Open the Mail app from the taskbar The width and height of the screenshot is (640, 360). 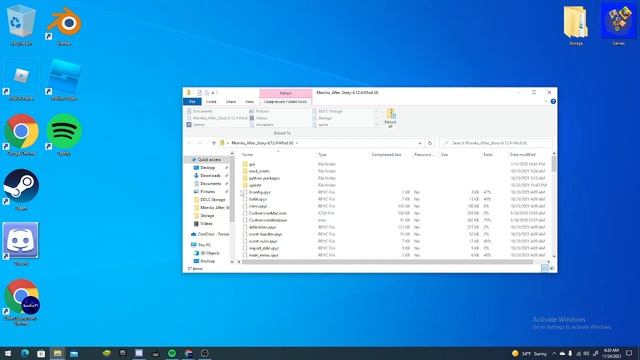pyautogui.click(x=74, y=353)
